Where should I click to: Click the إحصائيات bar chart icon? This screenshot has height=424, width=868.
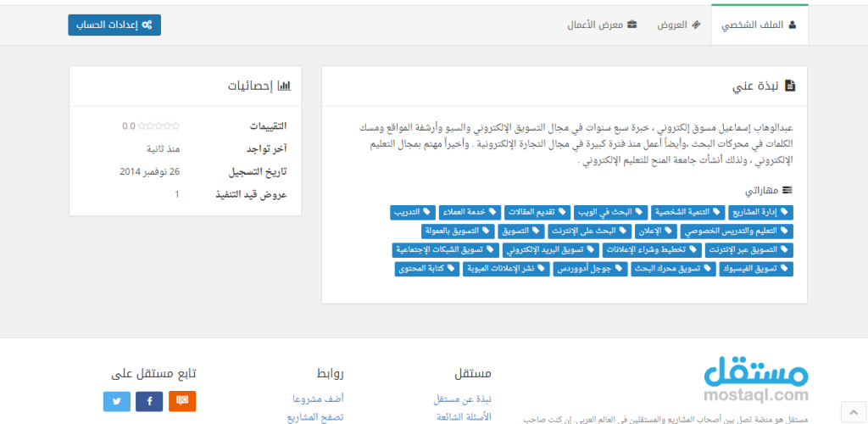pyautogui.click(x=284, y=86)
